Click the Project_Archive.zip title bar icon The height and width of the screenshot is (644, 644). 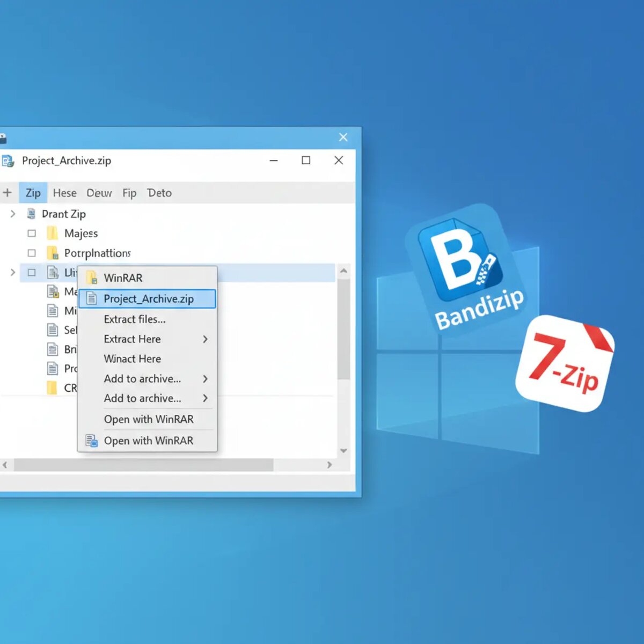tap(8, 161)
